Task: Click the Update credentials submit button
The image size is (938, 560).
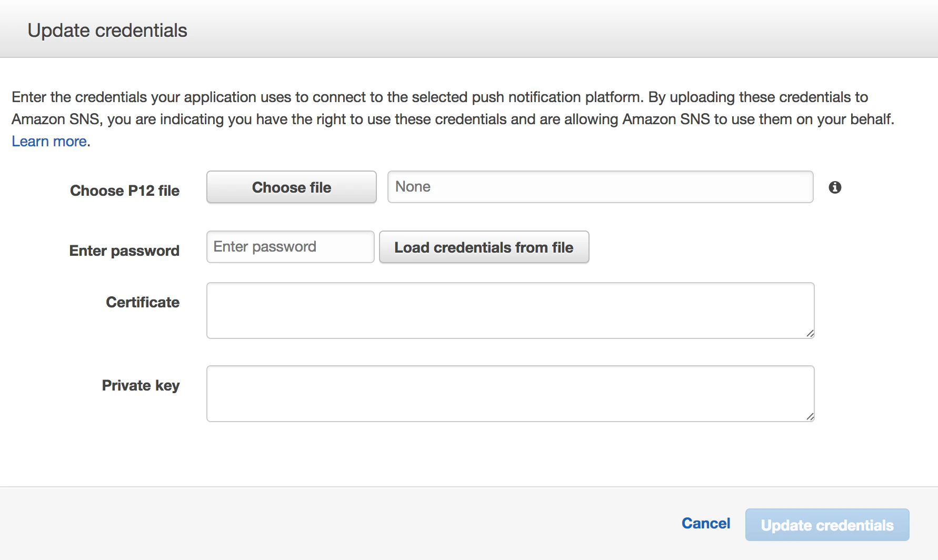Action: tap(827, 525)
